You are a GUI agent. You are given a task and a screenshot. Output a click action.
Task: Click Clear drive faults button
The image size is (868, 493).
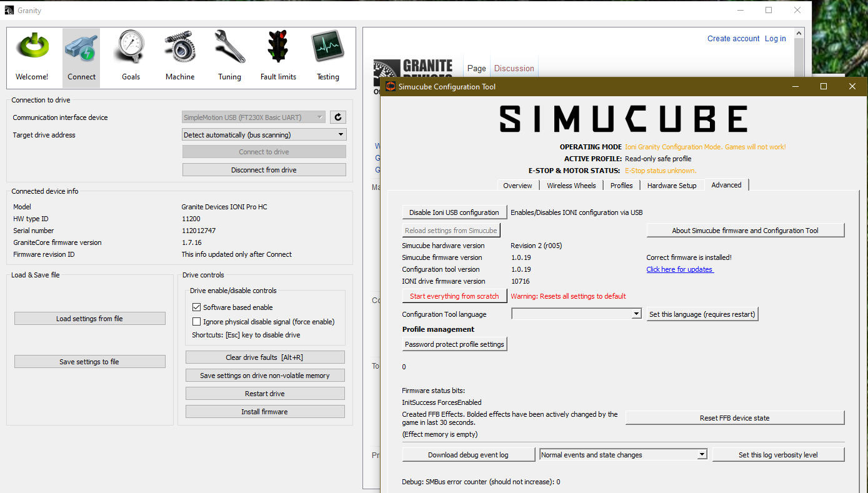pyautogui.click(x=264, y=357)
